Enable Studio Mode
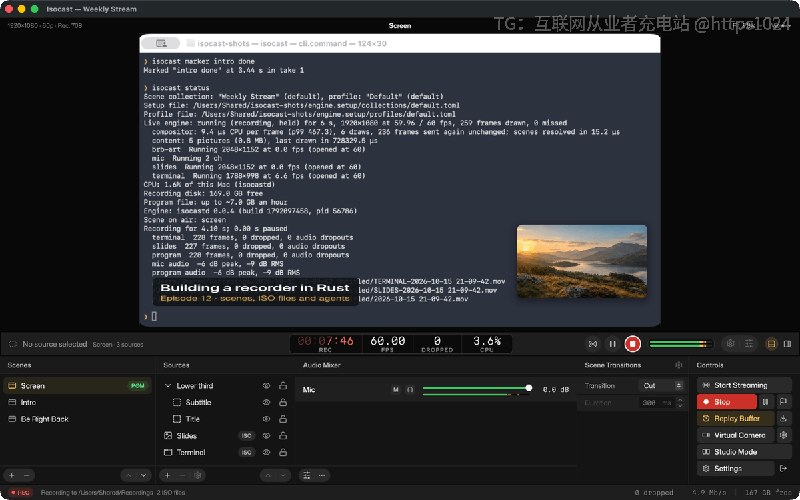 point(744,452)
